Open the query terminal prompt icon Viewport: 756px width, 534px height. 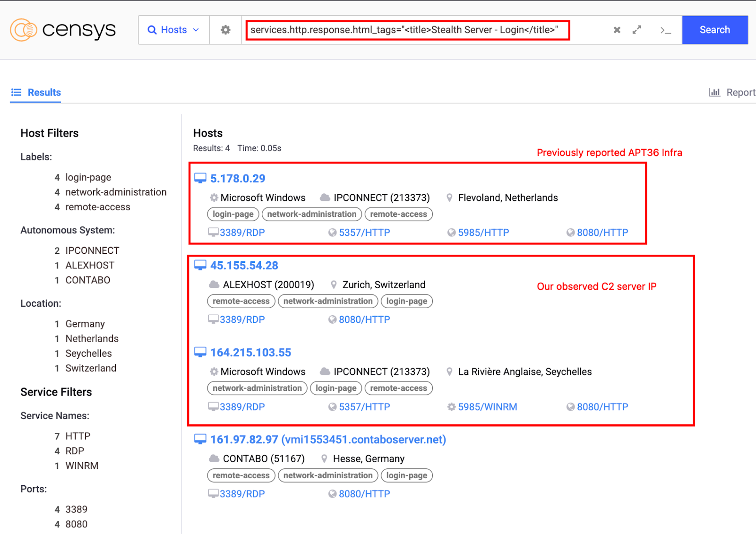[x=666, y=30]
